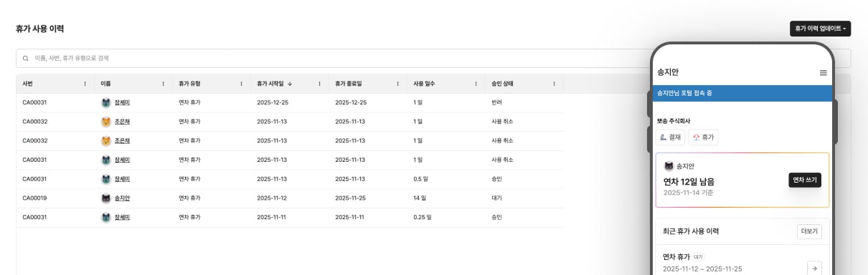868x275 pixels.
Task: Click 송지안 cat avatar in phone leave card
Action: 669,166
